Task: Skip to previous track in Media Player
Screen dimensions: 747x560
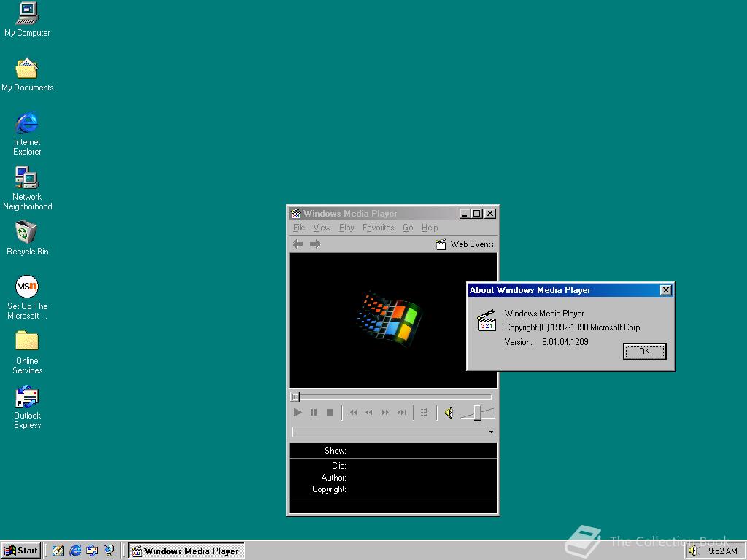Action: point(352,413)
